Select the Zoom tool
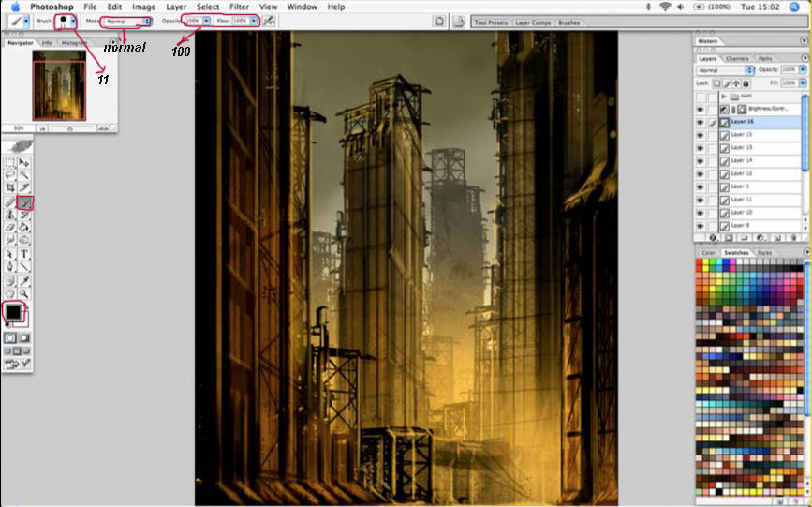 pos(23,294)
